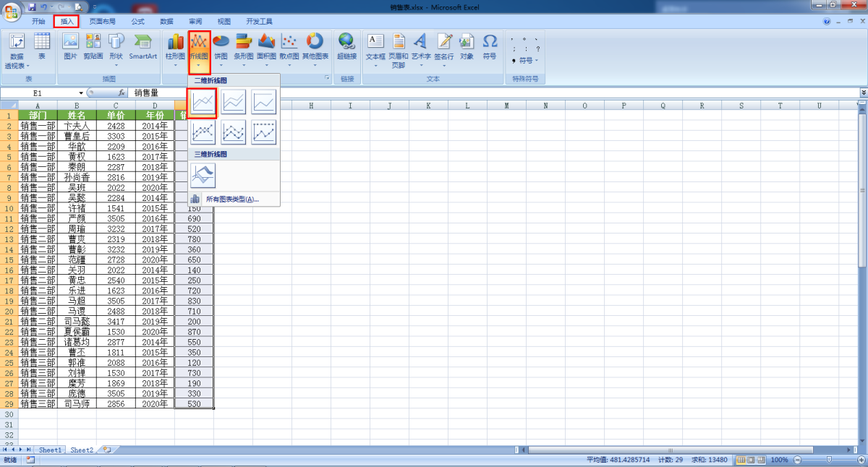868x467 pixels.
Task: Insert a Hyperlink (超链接)
Action: pyautogui.click(x=346, y=46)
